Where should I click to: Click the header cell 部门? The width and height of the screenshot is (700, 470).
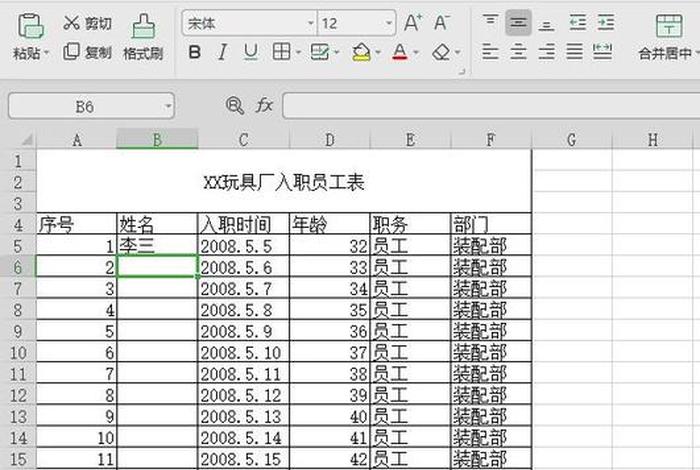[491, 224]
